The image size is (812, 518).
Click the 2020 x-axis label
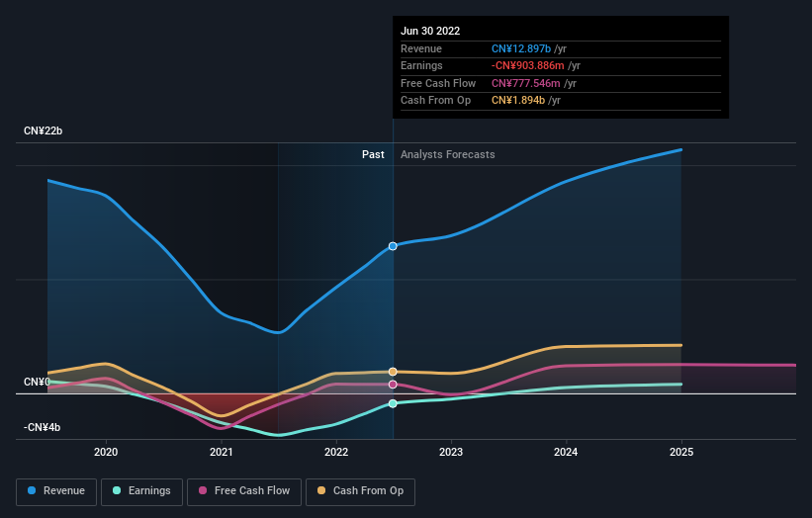(x=106, y=453)
